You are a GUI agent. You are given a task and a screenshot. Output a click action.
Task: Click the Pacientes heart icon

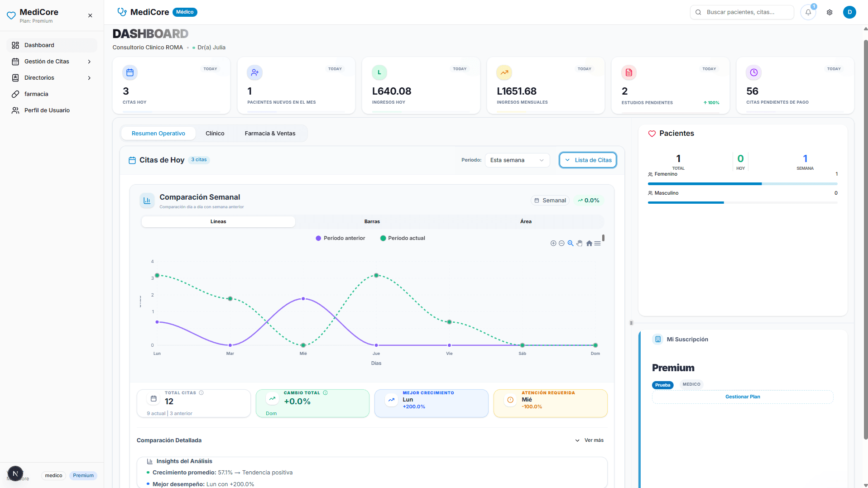click(652, 133)
